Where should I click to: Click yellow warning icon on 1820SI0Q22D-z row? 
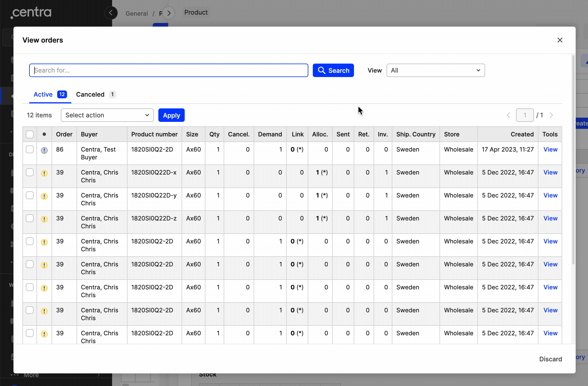(x=44, y=219)
